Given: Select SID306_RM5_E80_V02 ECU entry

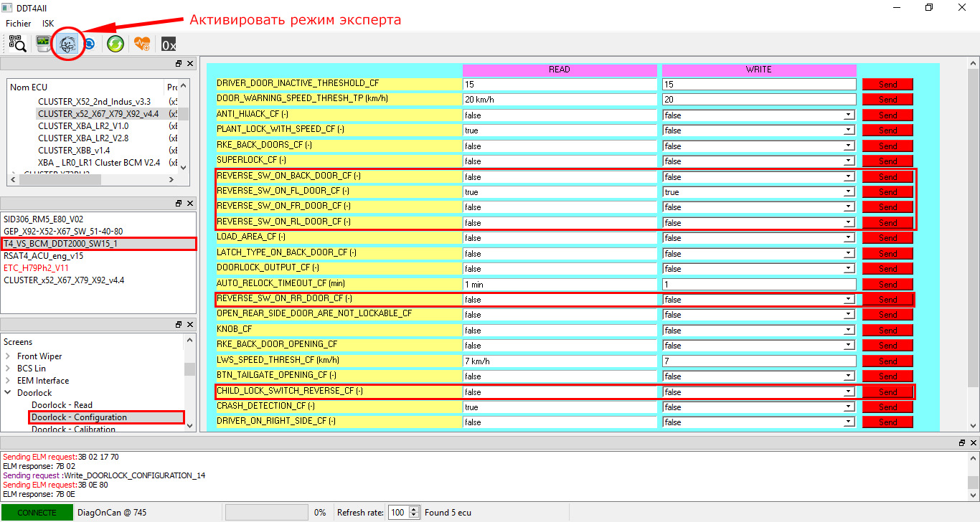Looking at the screenshot, I should tap(44, 219).
